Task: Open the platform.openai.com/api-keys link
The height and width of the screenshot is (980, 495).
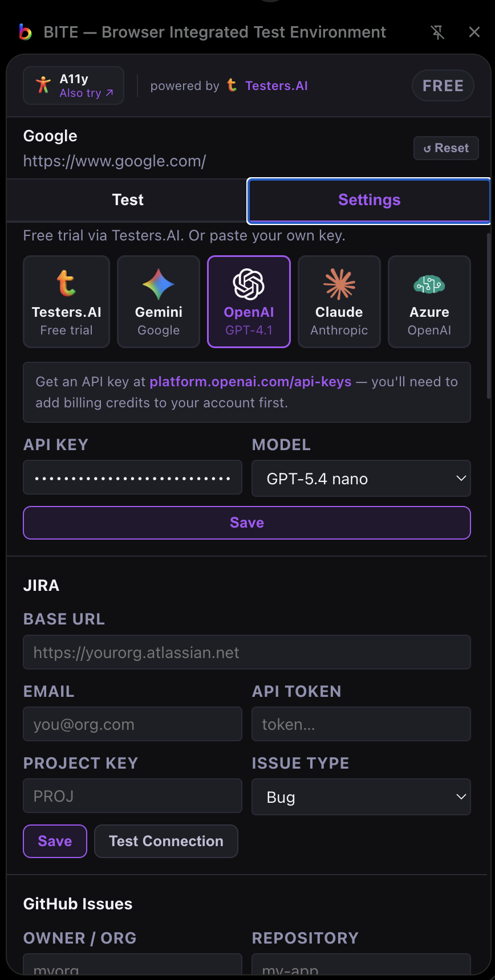Action: (250, 381)
